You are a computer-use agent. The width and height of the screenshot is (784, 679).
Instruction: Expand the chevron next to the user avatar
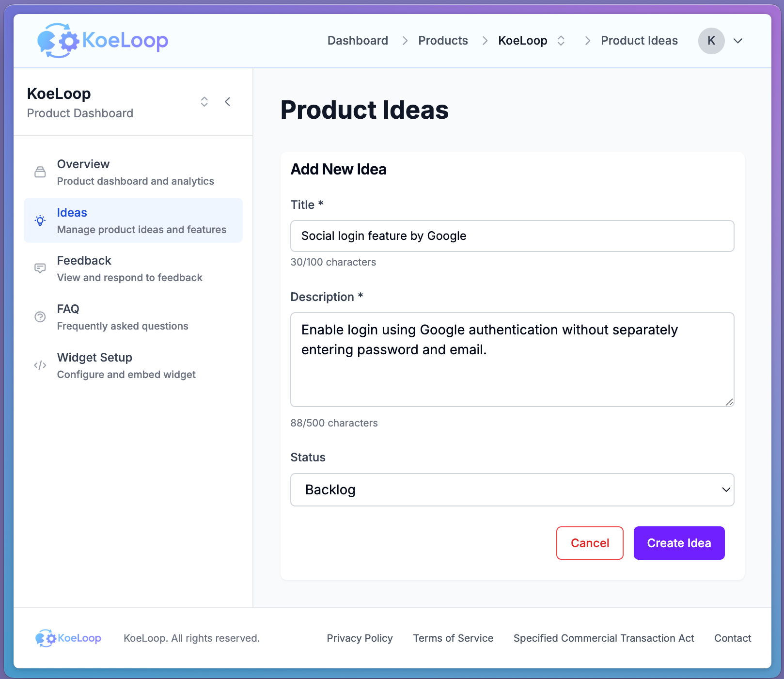tap(737, 41)
